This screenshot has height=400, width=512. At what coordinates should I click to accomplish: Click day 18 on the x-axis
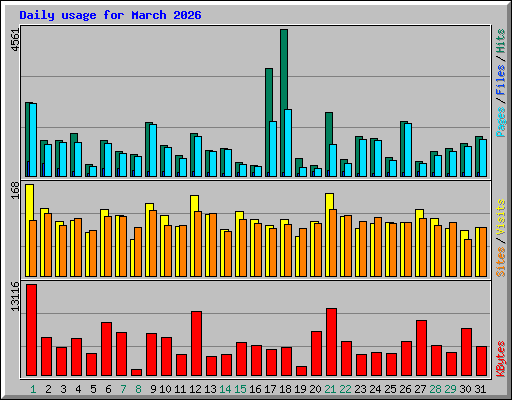[285, 389]
